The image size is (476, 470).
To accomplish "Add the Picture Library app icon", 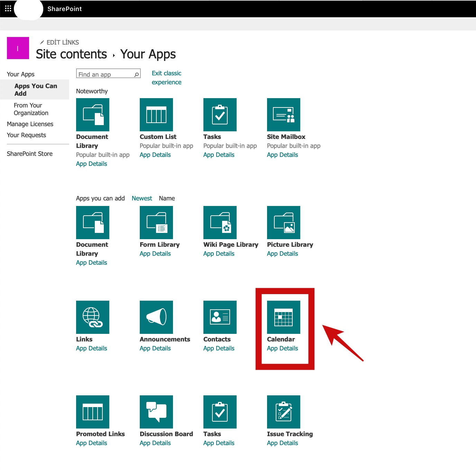I will (x=283, y=223).
